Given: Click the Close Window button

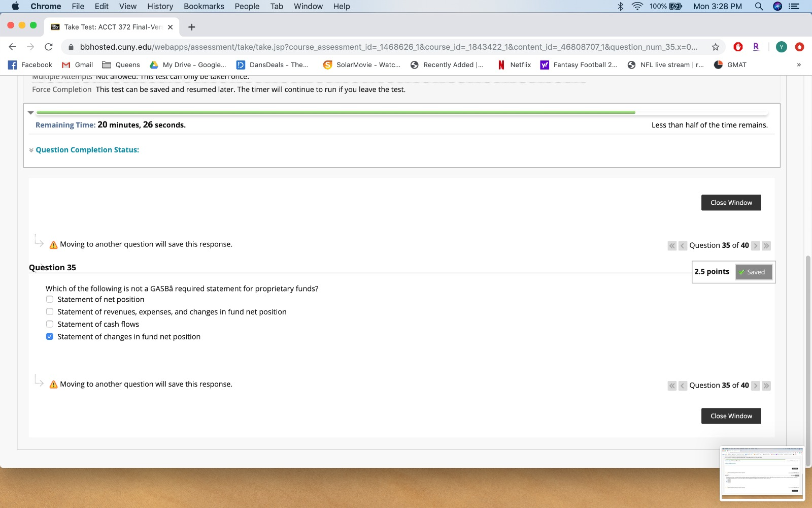Looking at the screenshot, I should pos(731,202).
